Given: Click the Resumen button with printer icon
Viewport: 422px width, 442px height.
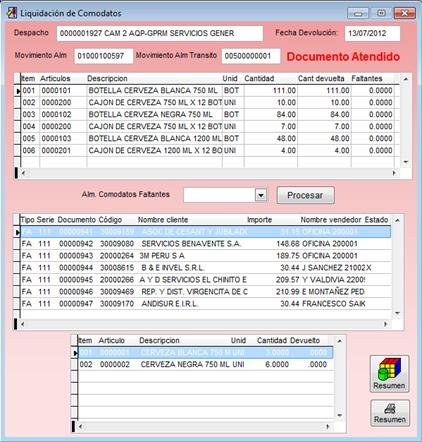Looking at the screenshot, I should 390,413.
